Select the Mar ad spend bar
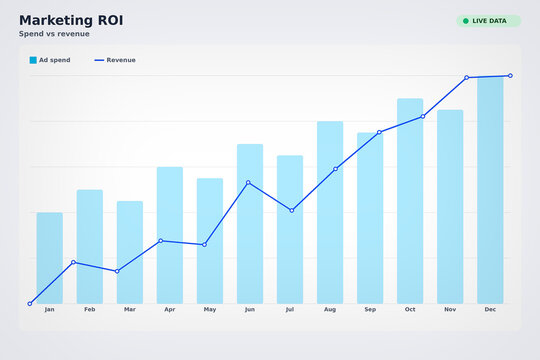Image resolution: width=540 pixels, height=360 pixels. pyautogui.click(x=130, y=253)
